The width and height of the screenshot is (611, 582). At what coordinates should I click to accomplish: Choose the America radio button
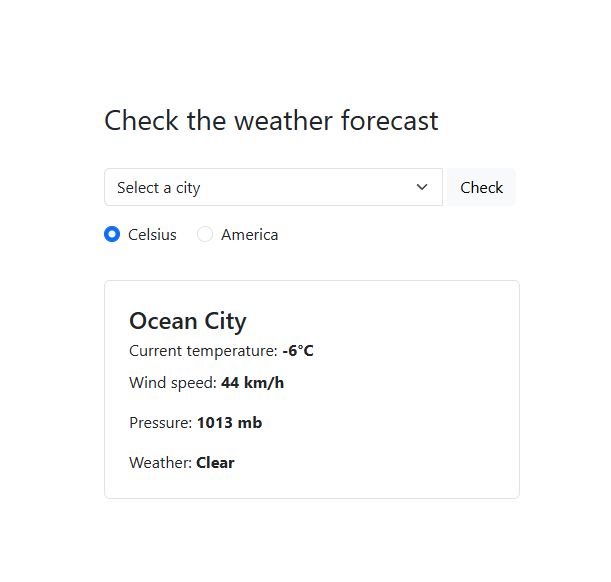205,235
